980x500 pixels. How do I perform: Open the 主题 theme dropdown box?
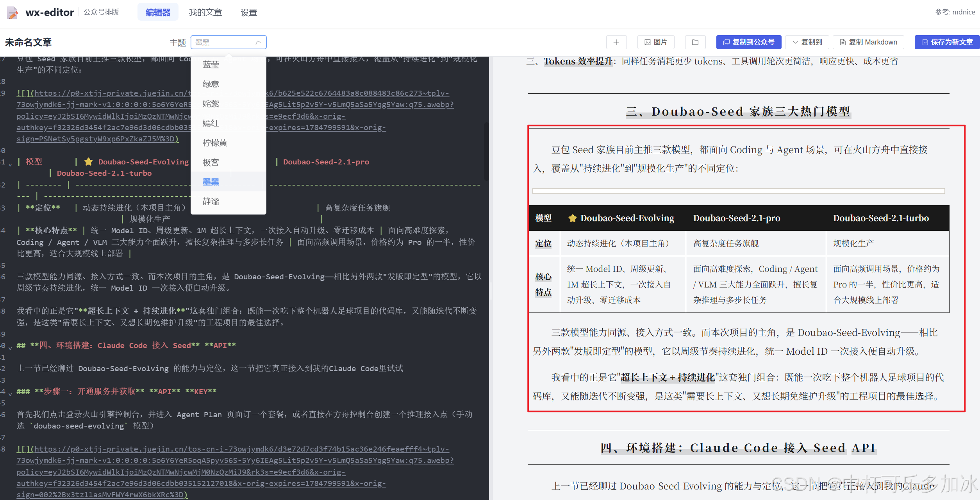pyautogui.click(x=228, y=42)
